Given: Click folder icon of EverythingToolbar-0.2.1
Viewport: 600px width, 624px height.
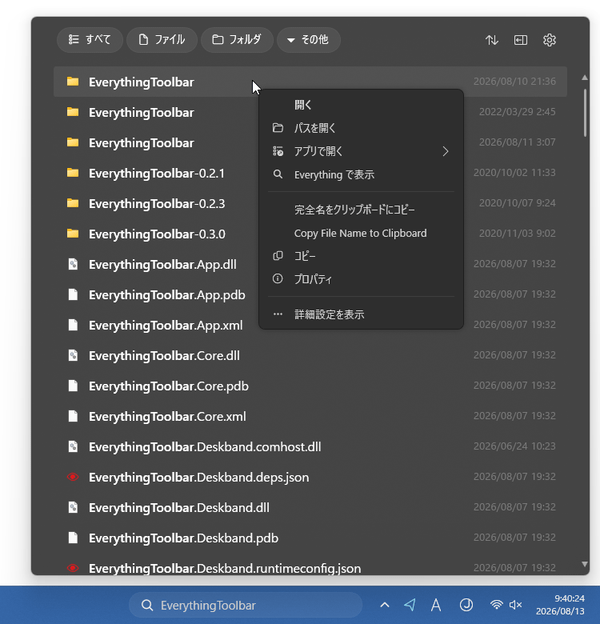Looking at the screenshot, I should tap(73, 173).
